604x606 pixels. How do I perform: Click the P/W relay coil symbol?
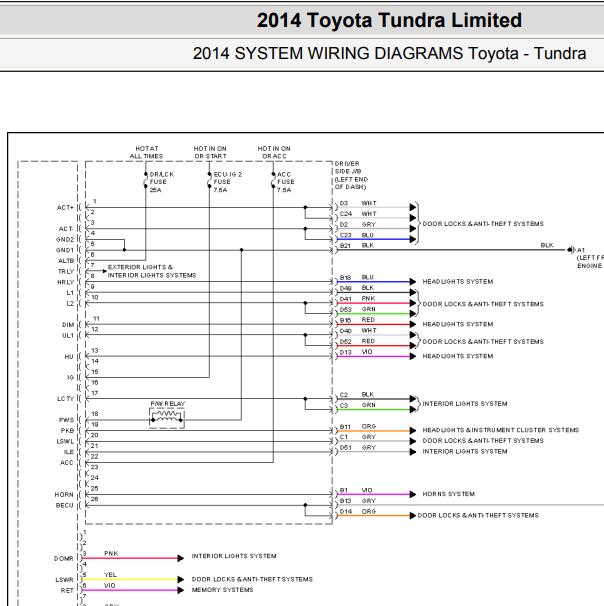click(167, 419)
